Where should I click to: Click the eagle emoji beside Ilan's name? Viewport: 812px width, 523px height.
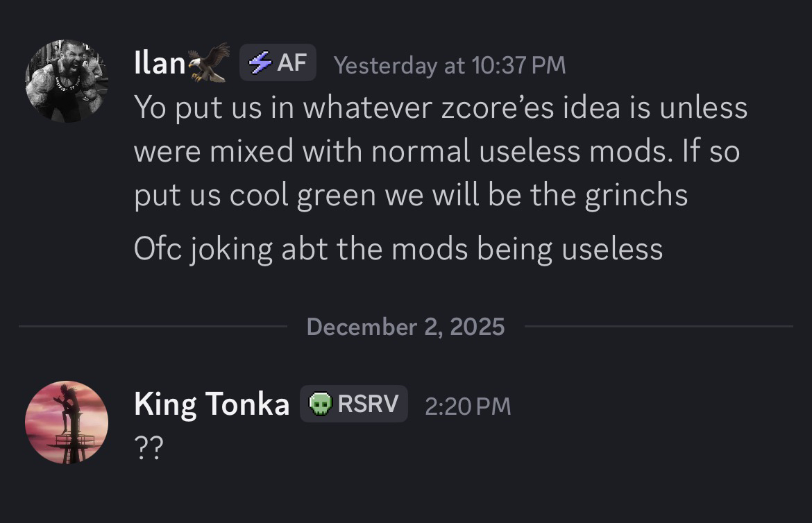[210, 63]
